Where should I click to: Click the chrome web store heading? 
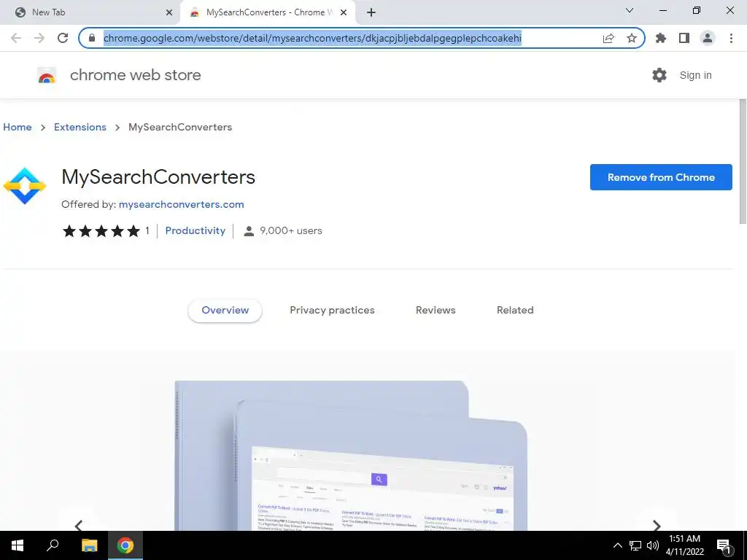tap(135, 75)
